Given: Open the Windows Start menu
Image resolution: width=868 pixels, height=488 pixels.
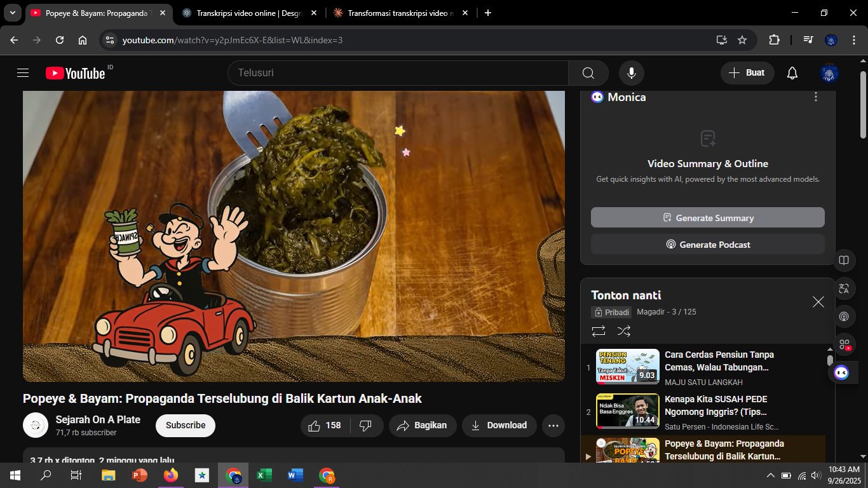Looking at the screenshot, I should [15, 475].
